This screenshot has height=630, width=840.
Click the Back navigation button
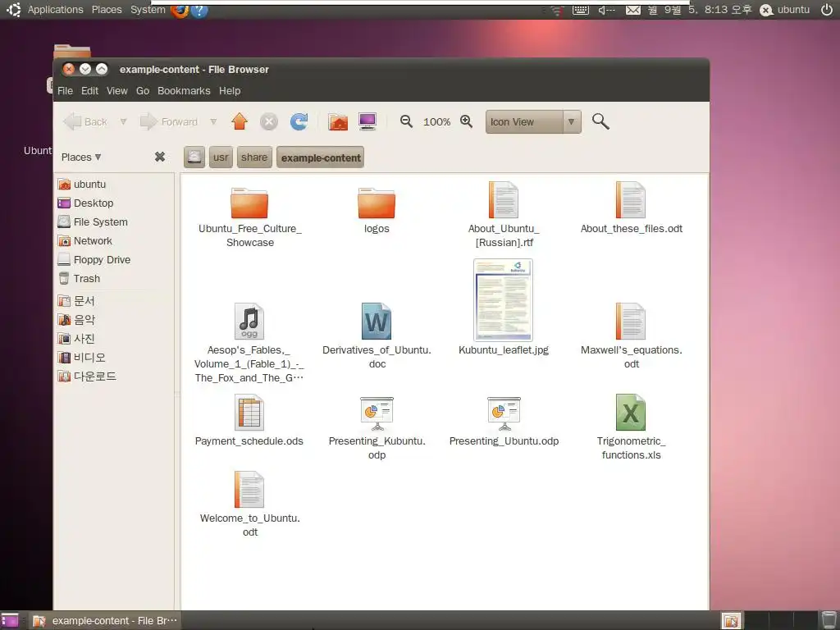(85, 121)
